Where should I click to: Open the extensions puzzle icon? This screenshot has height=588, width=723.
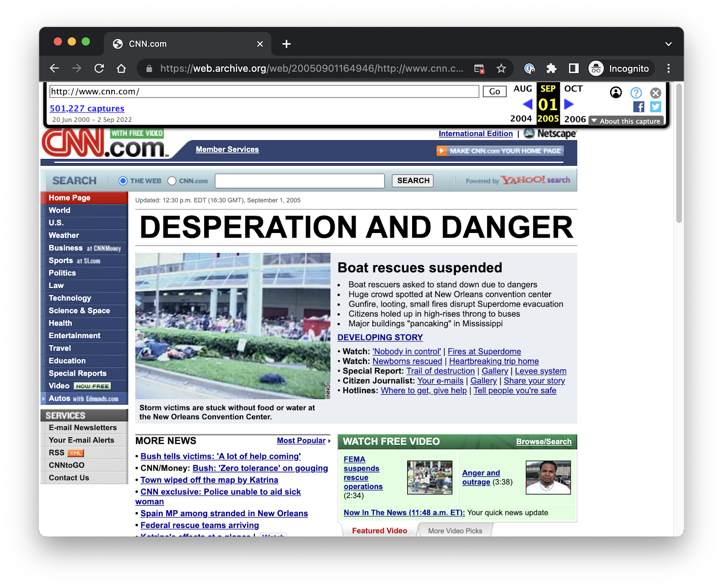tap(551, 68)
